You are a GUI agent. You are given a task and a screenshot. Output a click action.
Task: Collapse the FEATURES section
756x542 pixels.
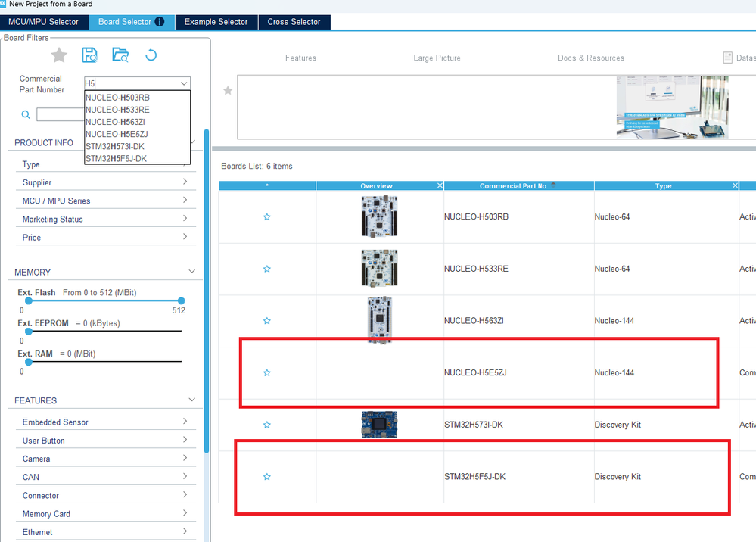(x=192, y=400)
